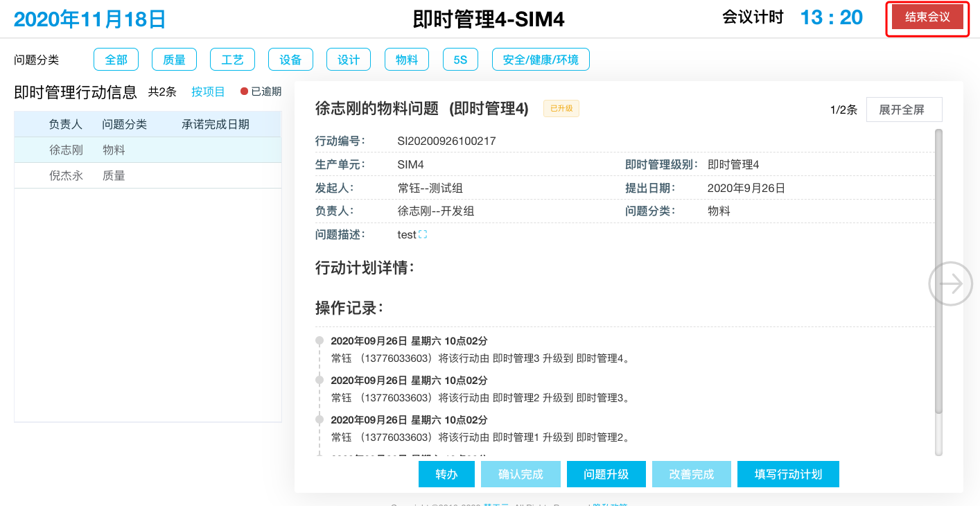980x506 pixels.
Task: End the meeting with 结束会议
Action: [x=927, y=17]
